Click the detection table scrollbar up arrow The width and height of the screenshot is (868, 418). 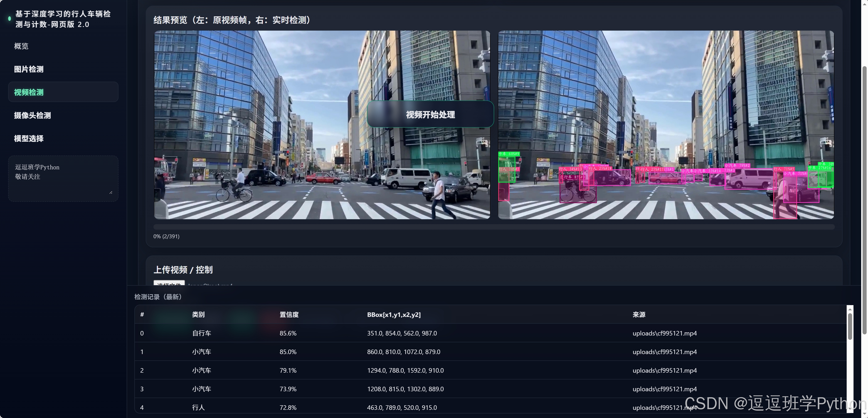(x=850, y=309)
